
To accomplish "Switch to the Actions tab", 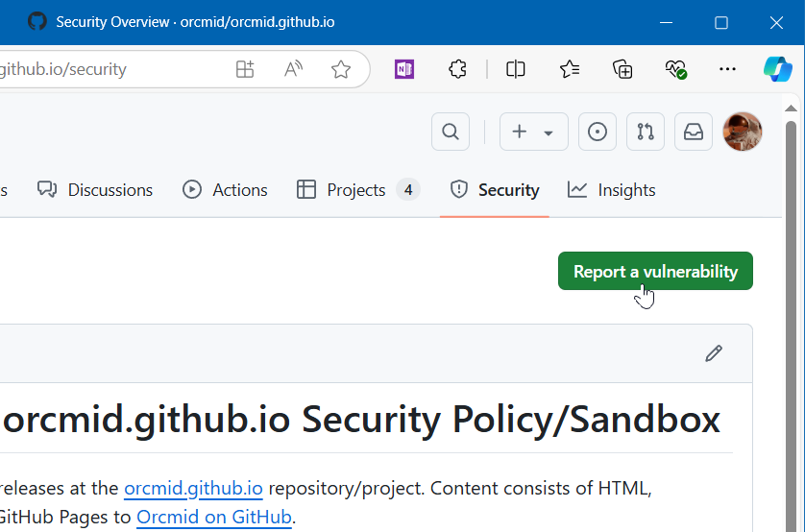I will pyautogui.click(x=225, y=190).
